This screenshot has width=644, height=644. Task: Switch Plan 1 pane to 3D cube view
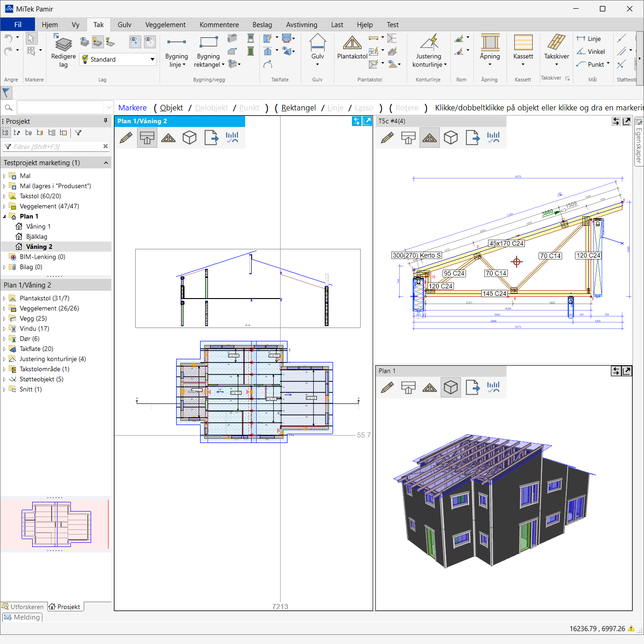450,387
